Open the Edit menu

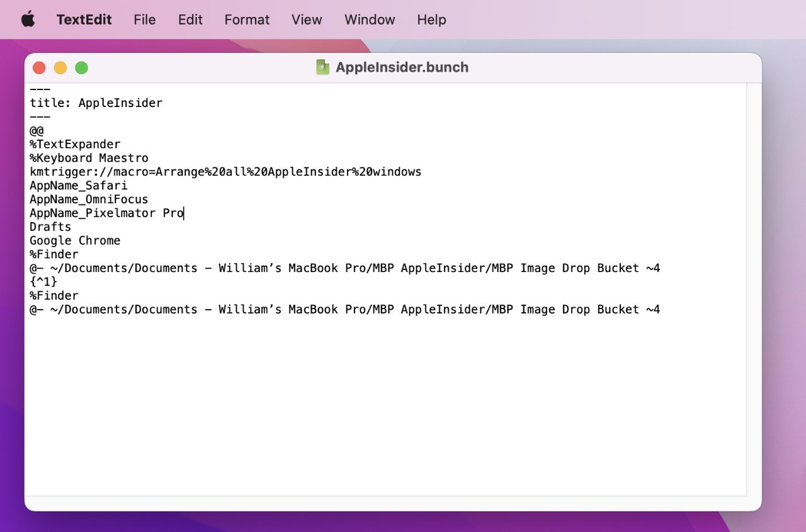click(x=190, y=20)
